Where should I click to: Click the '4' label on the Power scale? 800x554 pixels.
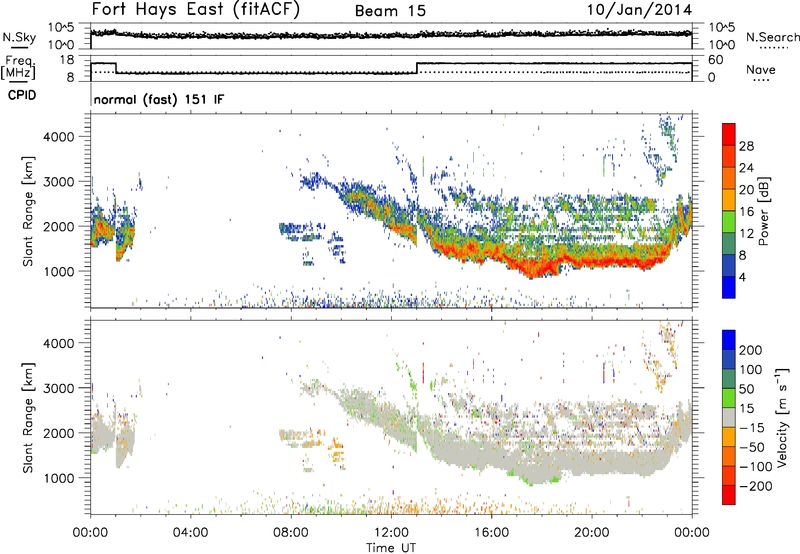tap(743, 277)
